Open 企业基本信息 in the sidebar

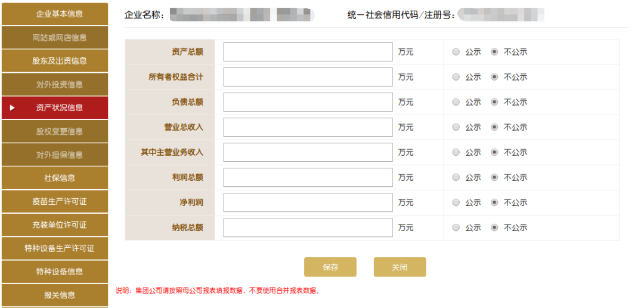pyautogui.click(x=55, y=14)
